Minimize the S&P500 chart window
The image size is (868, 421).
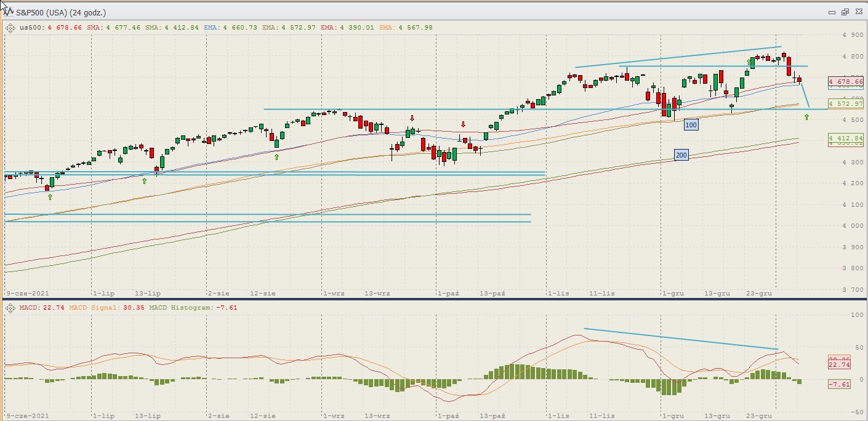[x=832, y=12]
